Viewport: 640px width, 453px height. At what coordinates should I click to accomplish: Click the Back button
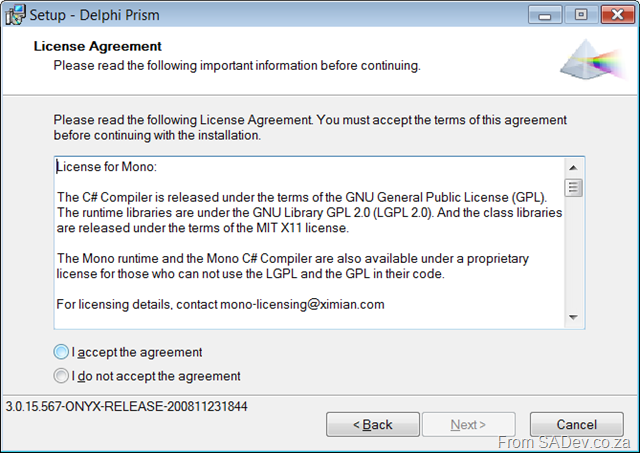point(373,424)
